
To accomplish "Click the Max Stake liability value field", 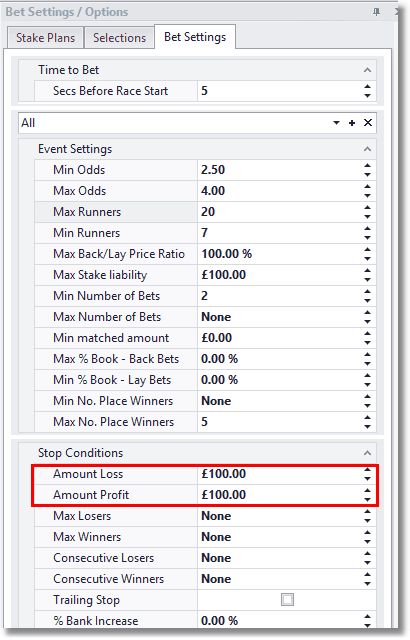I will click(x=279, y=275).
